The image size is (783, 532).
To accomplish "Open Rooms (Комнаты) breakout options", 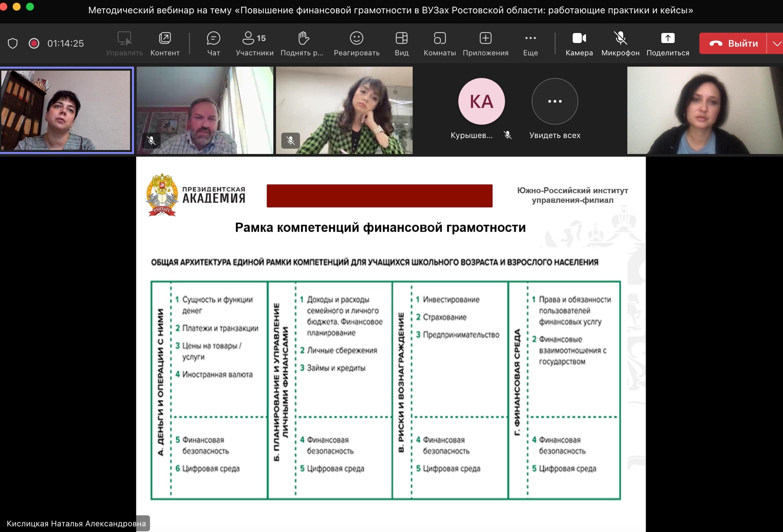I will click(439, 43).
